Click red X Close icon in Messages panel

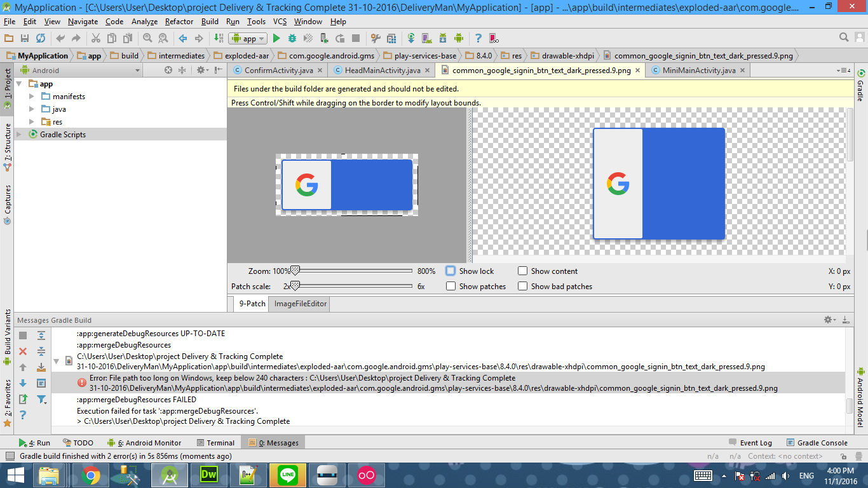tap(23, 351)
